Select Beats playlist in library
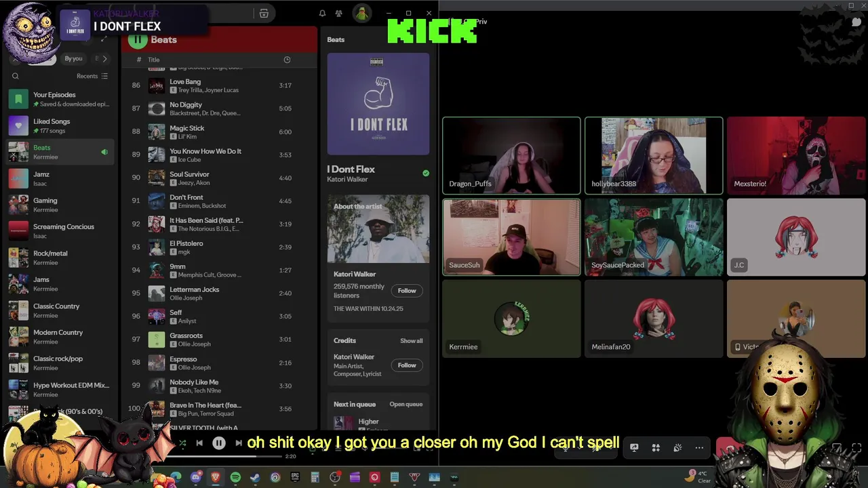The image size is (868, 488). click(61, 152)
